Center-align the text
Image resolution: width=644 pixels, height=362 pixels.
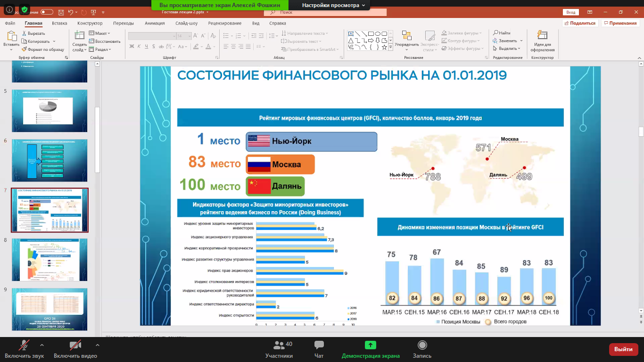pos(233,46)
